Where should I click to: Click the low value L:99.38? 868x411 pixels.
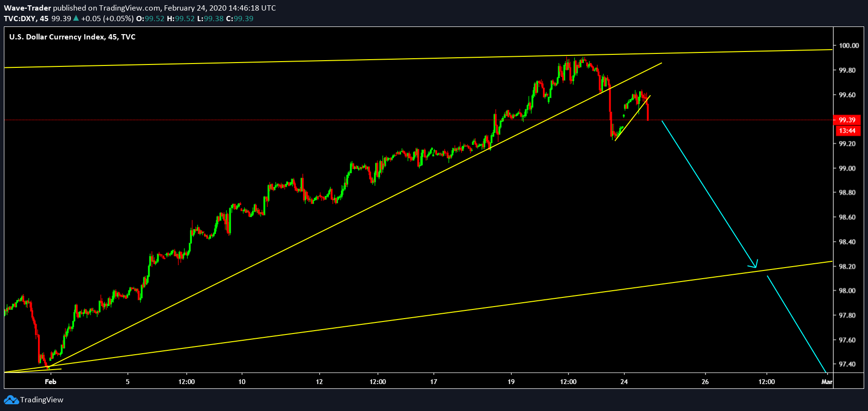[211, 19]
